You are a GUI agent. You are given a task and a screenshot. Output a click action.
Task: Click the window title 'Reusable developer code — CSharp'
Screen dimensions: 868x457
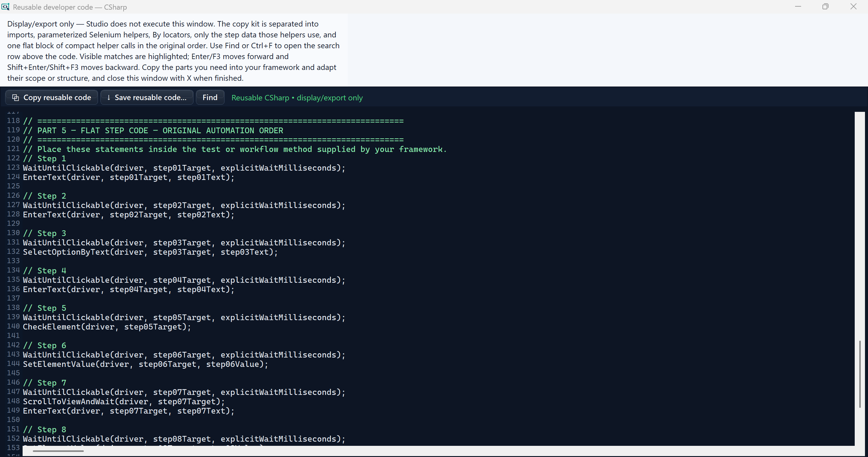(x=70, y=7)
